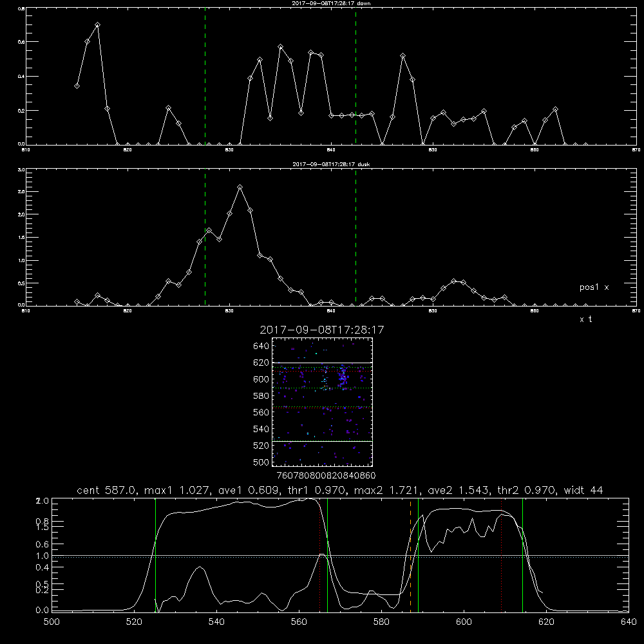Click the green dashed line near 842 in the dawn plot
The image size is (644, 644).
coord(355,76)
